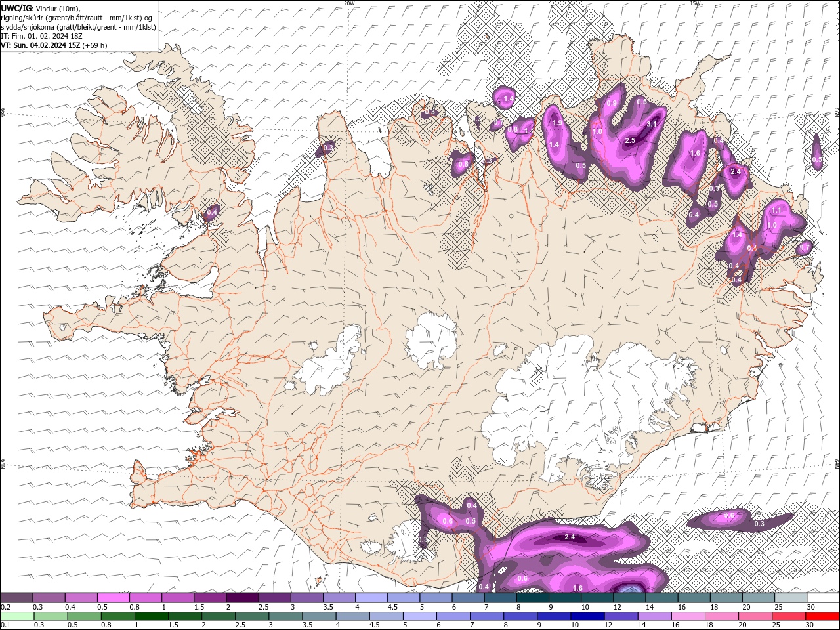Click the mauve swatch between 0.2 and 0.3, upper scale
Image resolution: width=840 pixels, height=630 pixels.
[x=16, y=598]
